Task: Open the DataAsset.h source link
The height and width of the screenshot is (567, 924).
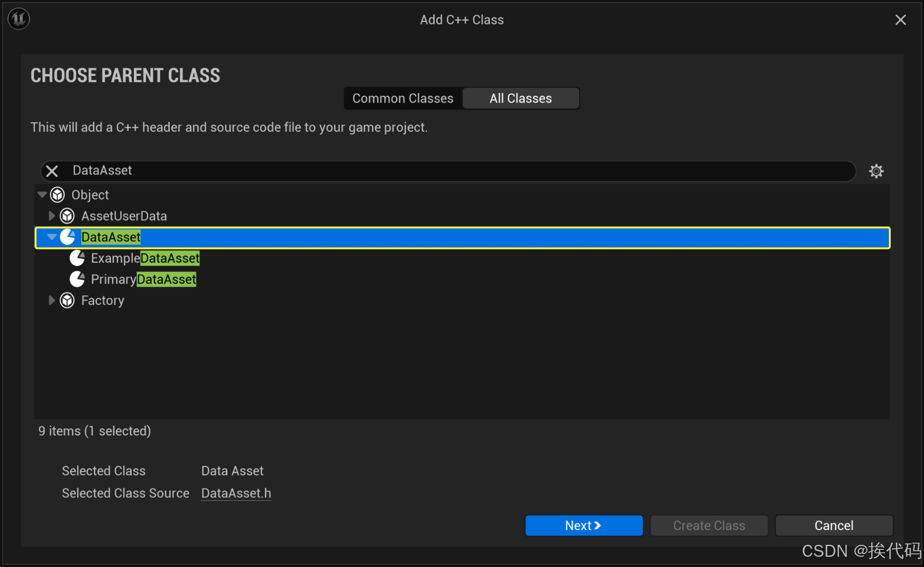Action: tap(236, 493)
